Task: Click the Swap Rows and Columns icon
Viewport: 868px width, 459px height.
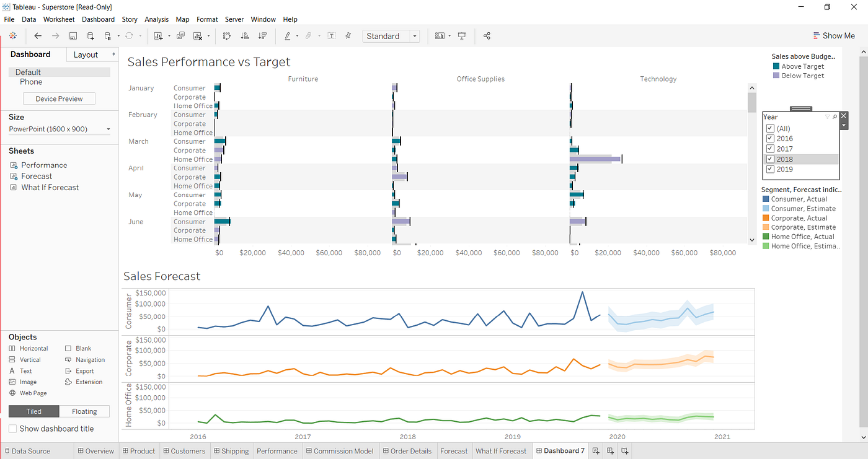Action: pyautogui.click(x=226, y=36)
